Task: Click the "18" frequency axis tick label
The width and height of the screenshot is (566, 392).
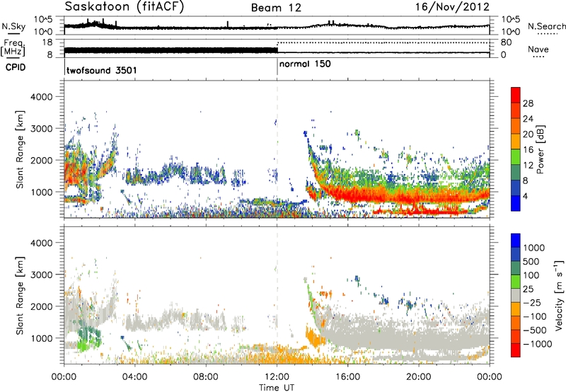Action: click(48, 42)
